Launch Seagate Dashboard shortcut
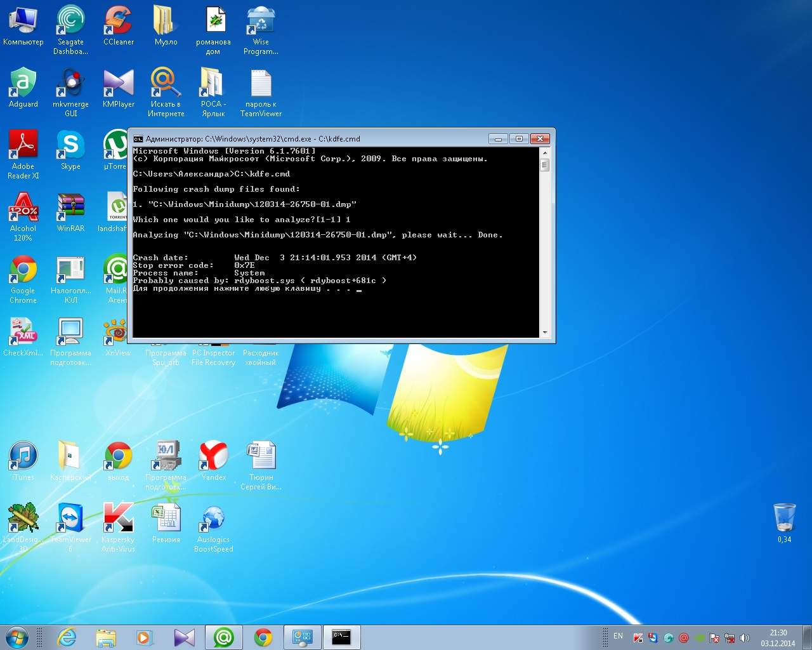812x650 pixels. click(70, 30)
